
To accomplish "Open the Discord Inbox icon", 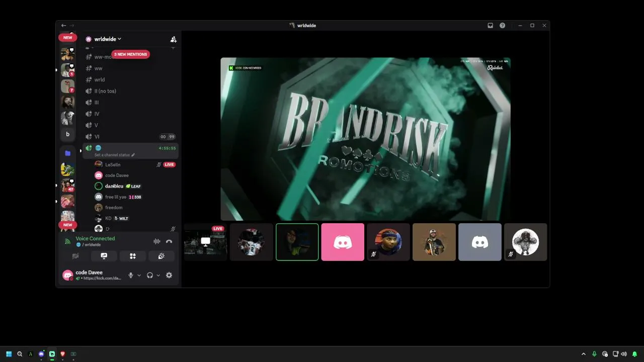I will pos(490,26).
